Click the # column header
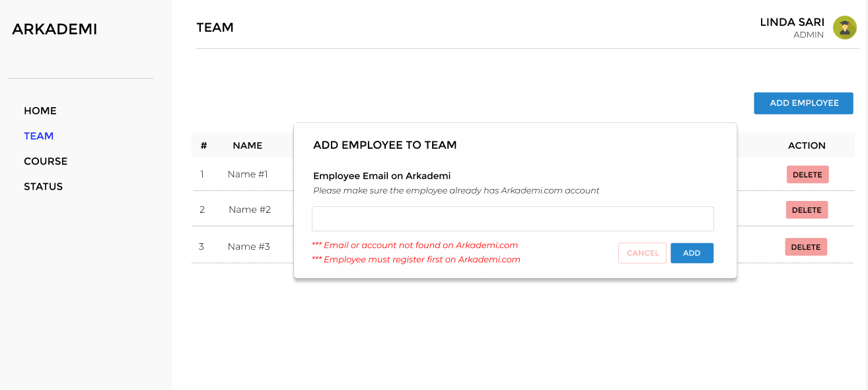 click(204, 145)
